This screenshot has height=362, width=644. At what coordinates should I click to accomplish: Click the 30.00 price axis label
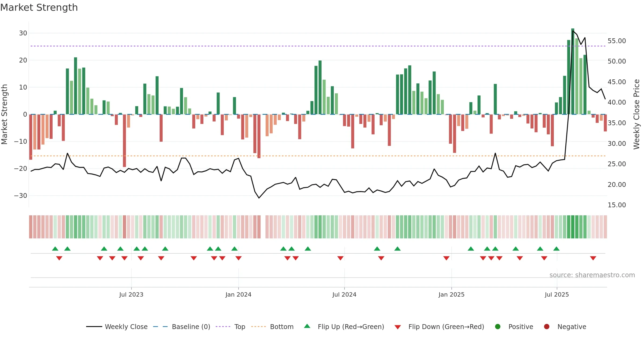pos(617,143)
